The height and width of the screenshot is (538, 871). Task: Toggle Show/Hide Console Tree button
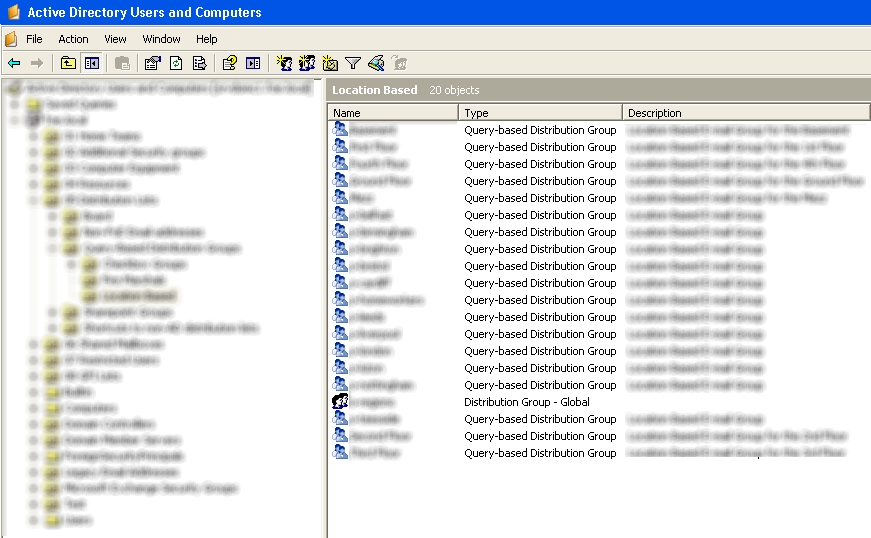pos(92,63)
